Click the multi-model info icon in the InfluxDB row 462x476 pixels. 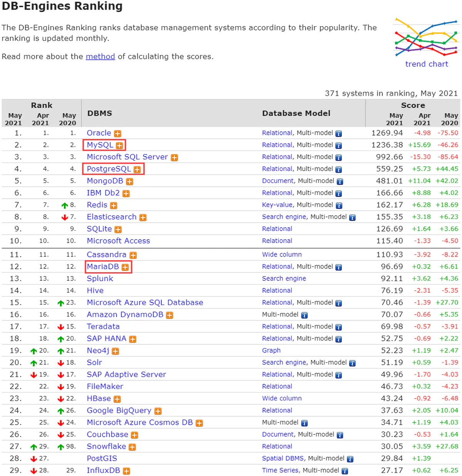click(345, 471)
